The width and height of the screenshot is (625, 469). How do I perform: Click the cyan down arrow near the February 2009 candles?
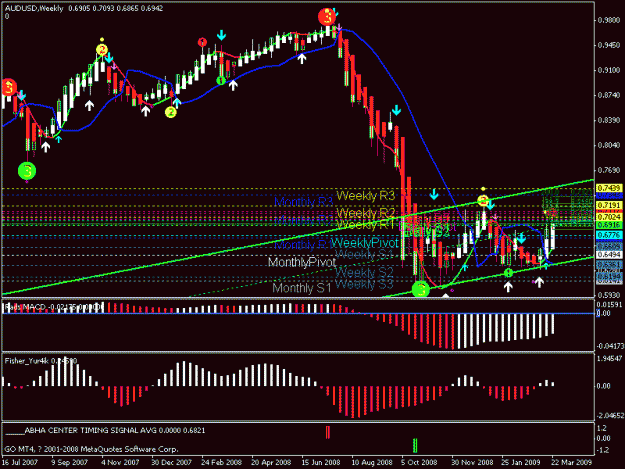(521, 238)
